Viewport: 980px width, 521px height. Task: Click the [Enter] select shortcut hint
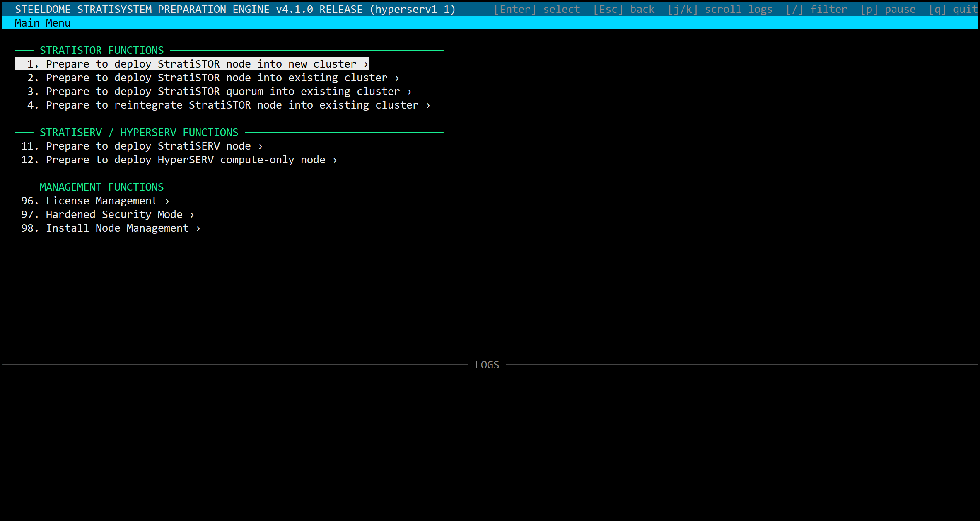(x=537, y=9)
